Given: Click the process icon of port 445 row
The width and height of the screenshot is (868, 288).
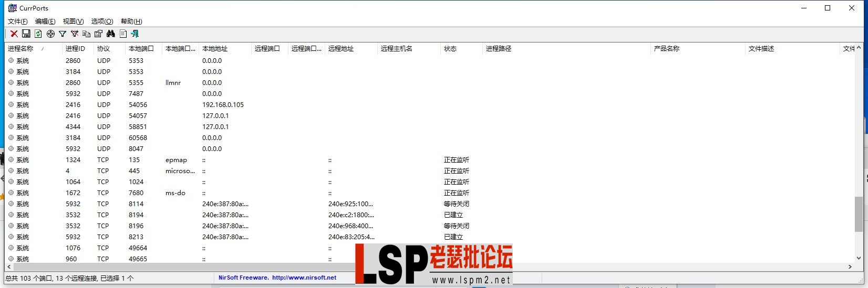Looking at the screenshot, I should click(11, 170).
